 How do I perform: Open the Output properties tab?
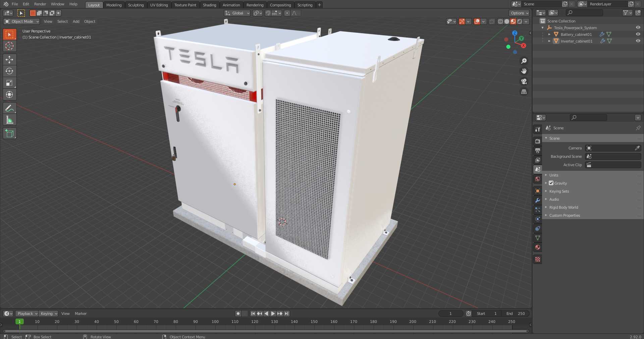tap(538, 151)
